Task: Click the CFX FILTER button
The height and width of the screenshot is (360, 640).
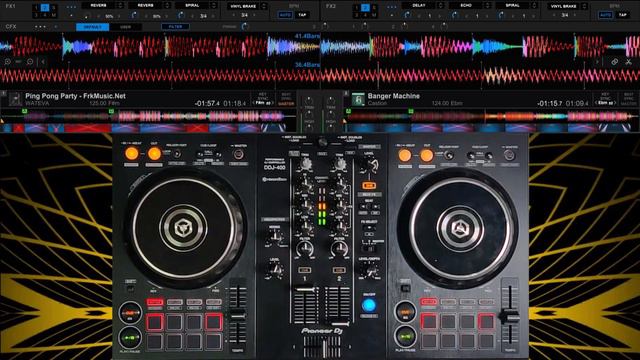Action: click(x=176, y=27)
